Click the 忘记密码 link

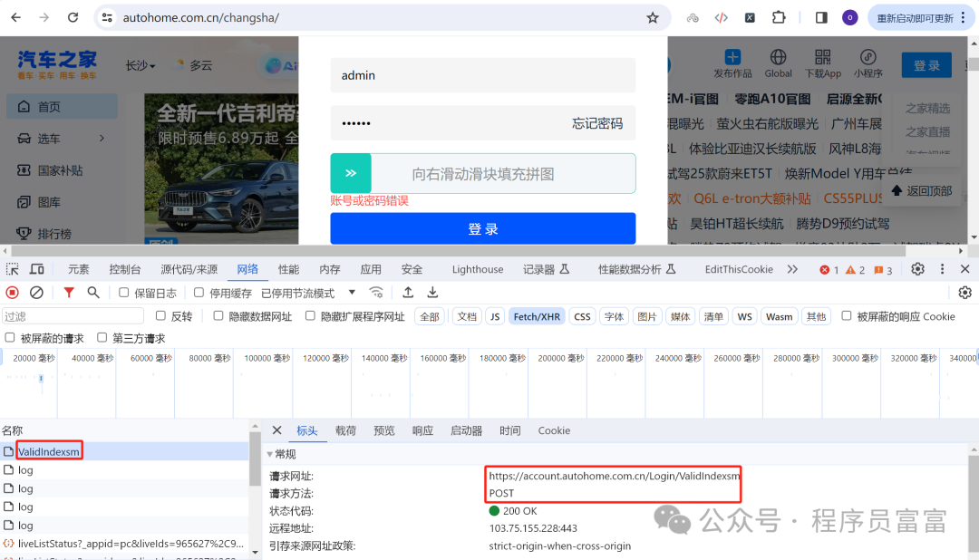[x=596, y=123]
